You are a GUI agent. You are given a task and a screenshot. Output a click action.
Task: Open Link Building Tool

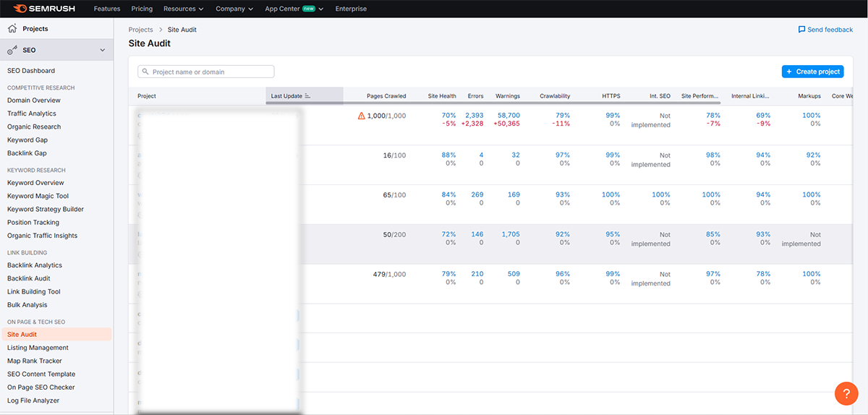coord(34,292)
